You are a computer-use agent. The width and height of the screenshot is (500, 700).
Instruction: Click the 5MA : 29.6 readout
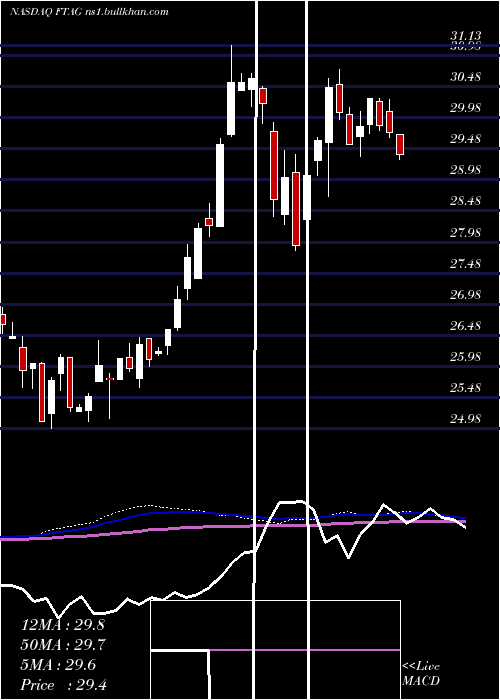coord(58,665)
